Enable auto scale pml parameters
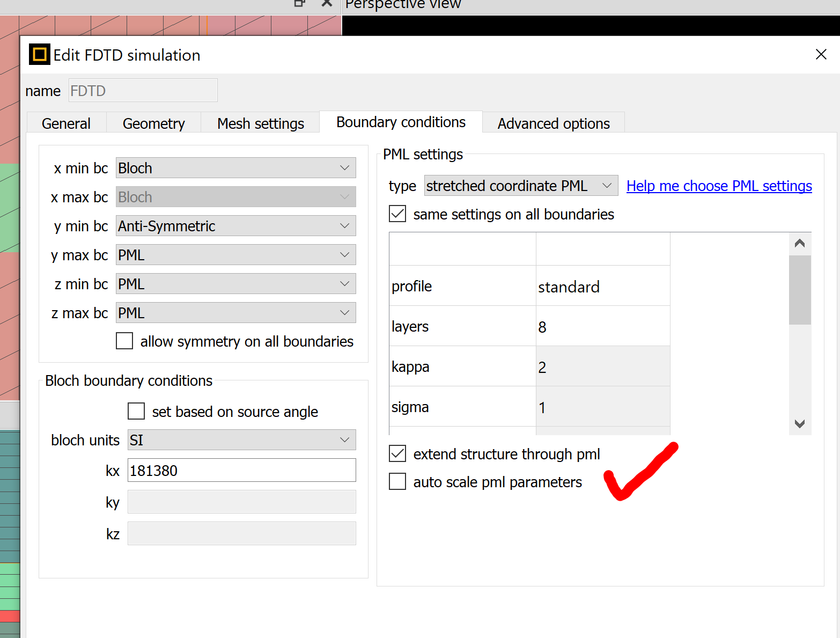The width and height of the screenshot is (840, 638). point(397,482)
